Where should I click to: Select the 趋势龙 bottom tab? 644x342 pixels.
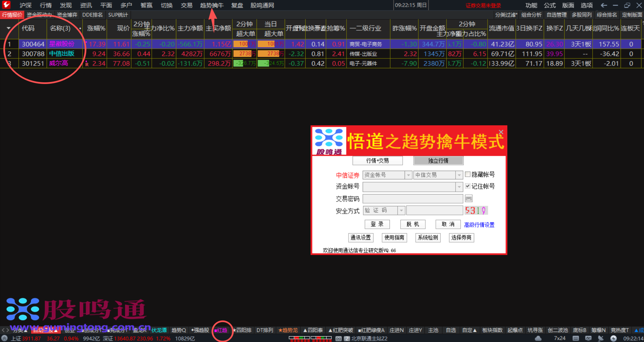(x=288, y=330)
